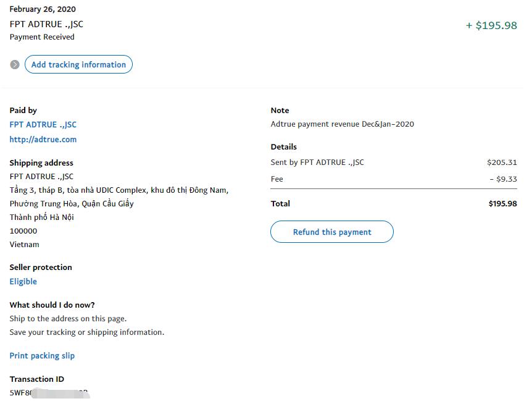
Task: Click the FPT ADTRUE .,JSC title at top
Action: click(46, 25)
